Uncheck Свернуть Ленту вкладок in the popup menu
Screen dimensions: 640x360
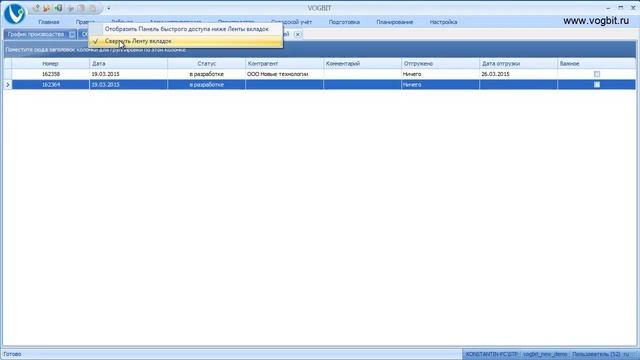[186, 41]
